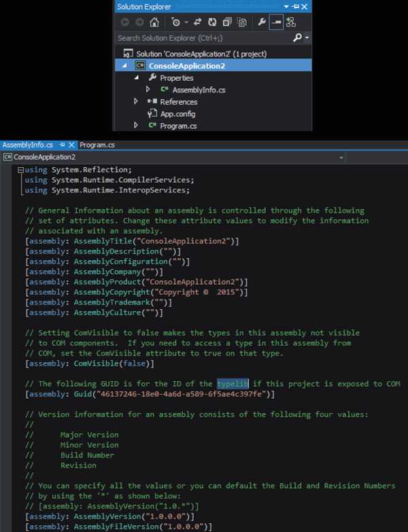Open Solution Explorer window position dropdown
This screenshot has width=408, height=532.
click(x=286, y=7)
